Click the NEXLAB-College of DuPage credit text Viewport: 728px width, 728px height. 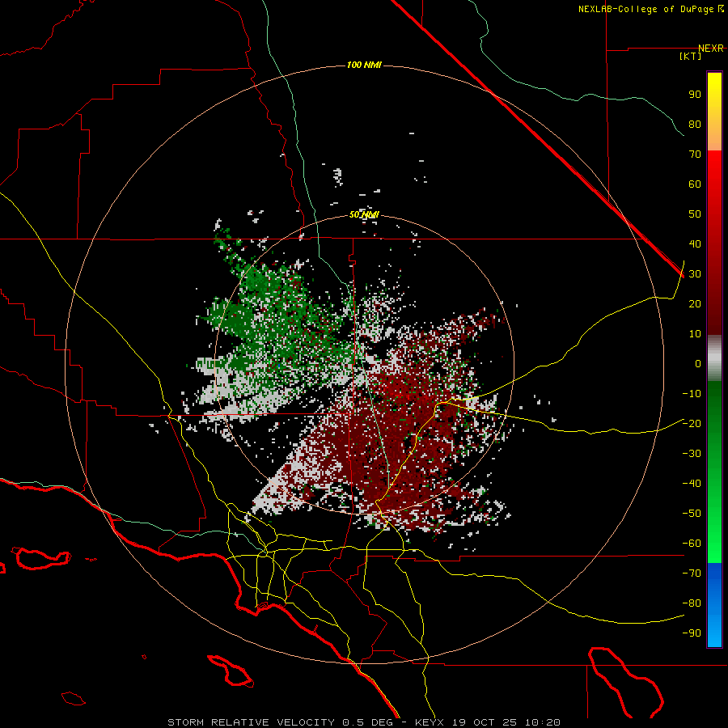(650, 9)
